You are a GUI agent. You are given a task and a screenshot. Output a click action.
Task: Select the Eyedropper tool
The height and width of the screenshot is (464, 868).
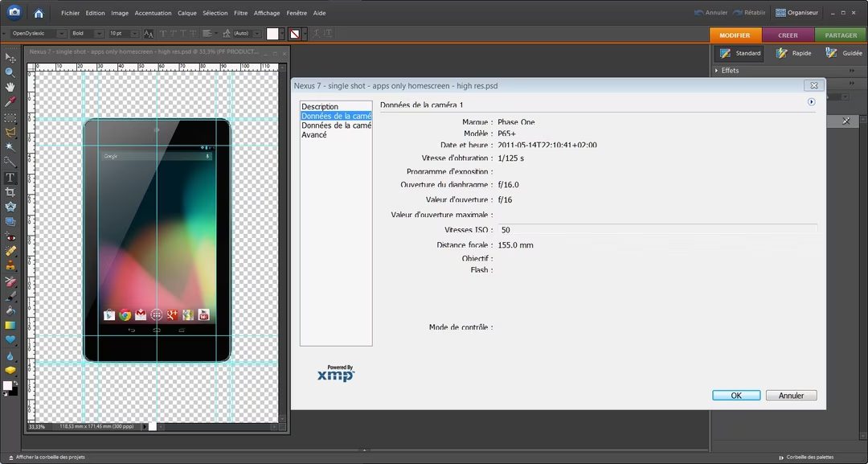(x=10, y=102)
